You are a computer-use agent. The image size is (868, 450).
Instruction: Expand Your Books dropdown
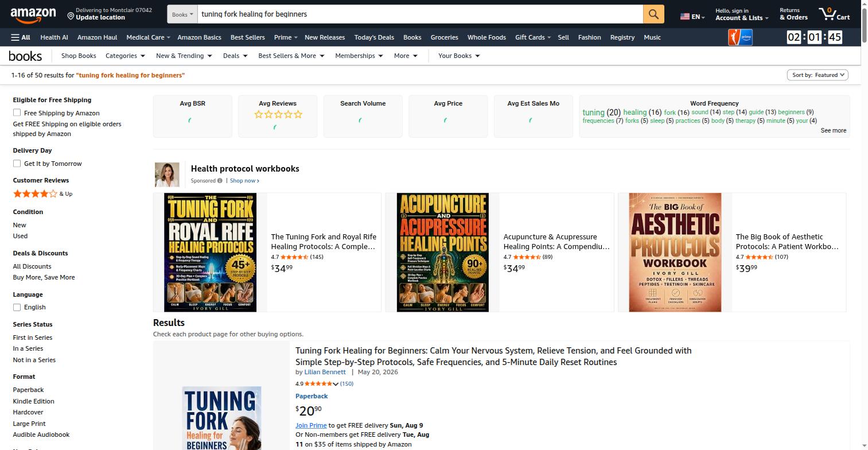pos(459,56)
